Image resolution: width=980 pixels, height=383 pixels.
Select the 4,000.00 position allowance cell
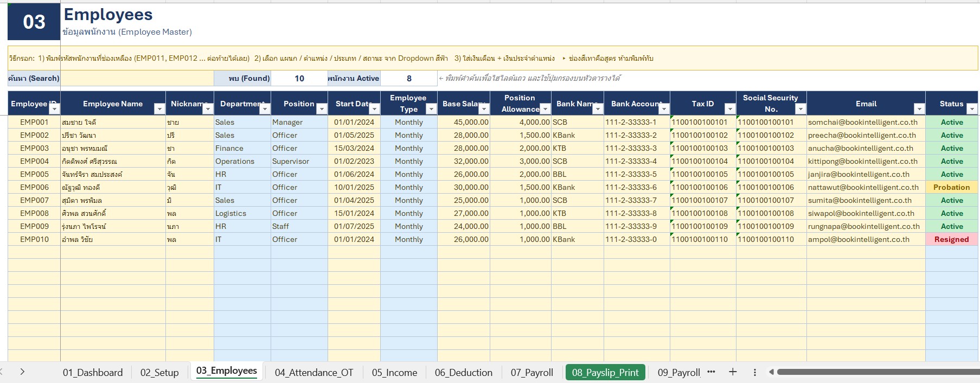coord(521,122)
